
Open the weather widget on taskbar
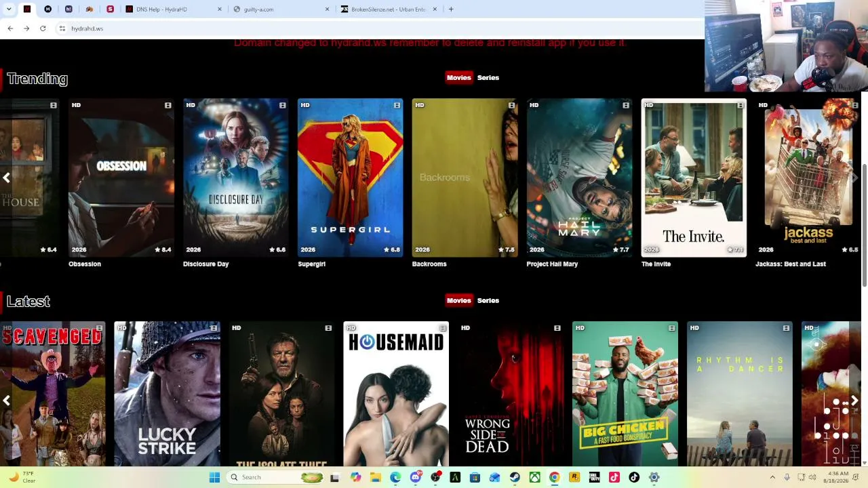point(23,477)
